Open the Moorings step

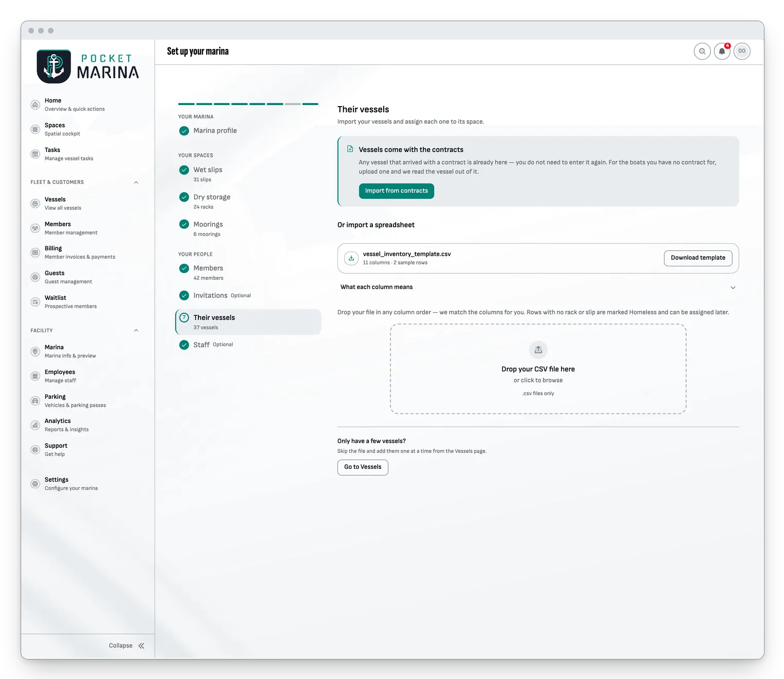click(x=248, y=229)
